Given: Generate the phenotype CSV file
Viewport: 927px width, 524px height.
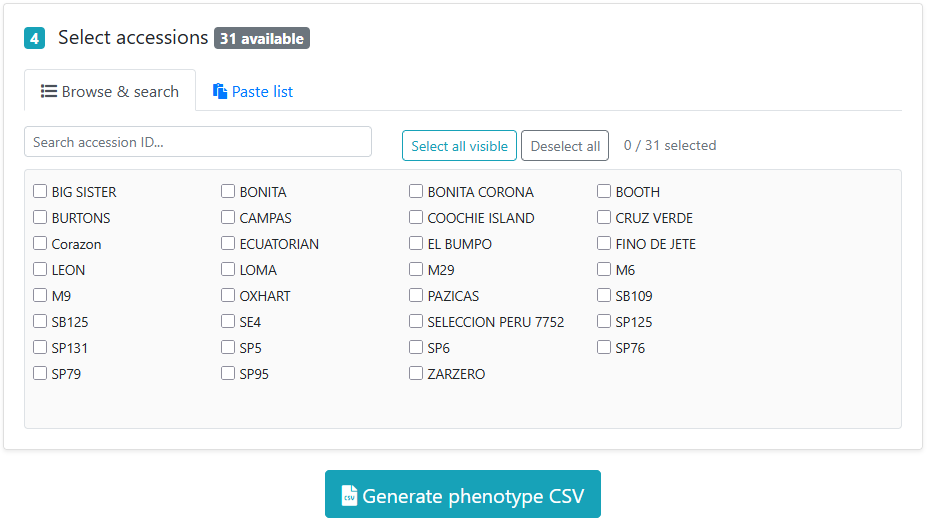Looking at the screenshot, I should point(462,494).
